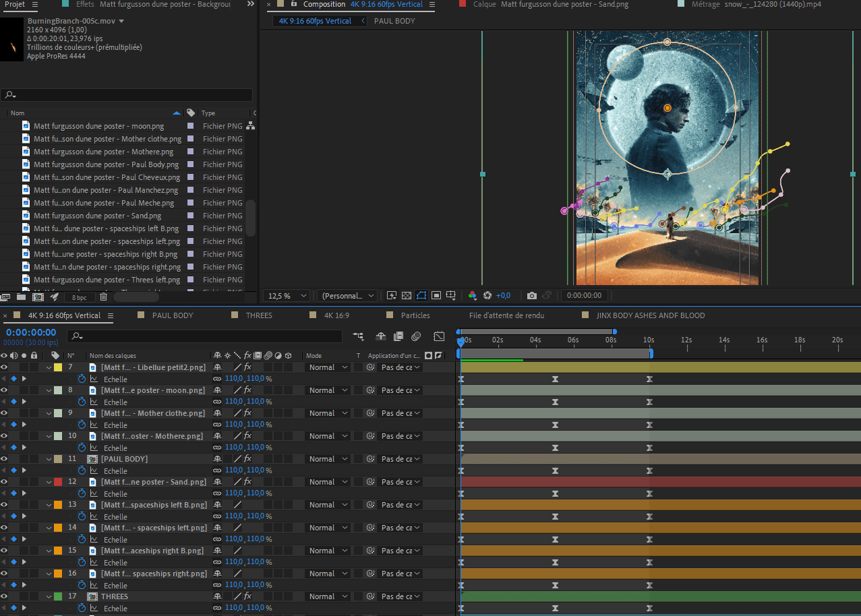This screenshot has width=861, height=616.
Task: Toggle the transparency grid in the viewer
Action: (x=407, y=296)
